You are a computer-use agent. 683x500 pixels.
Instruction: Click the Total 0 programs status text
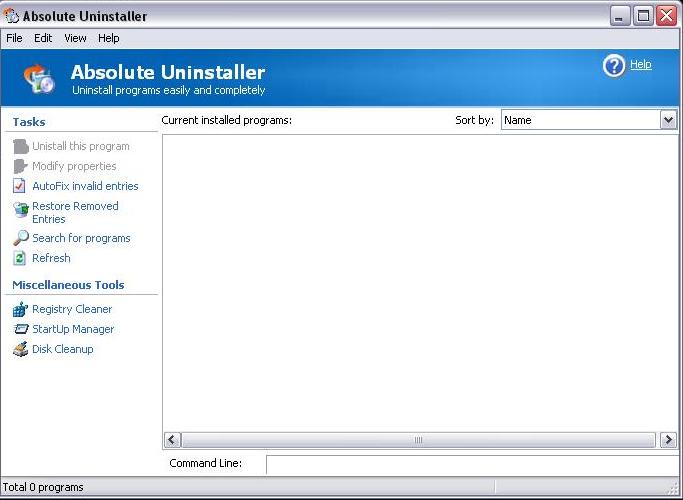(x=43, y=487)
